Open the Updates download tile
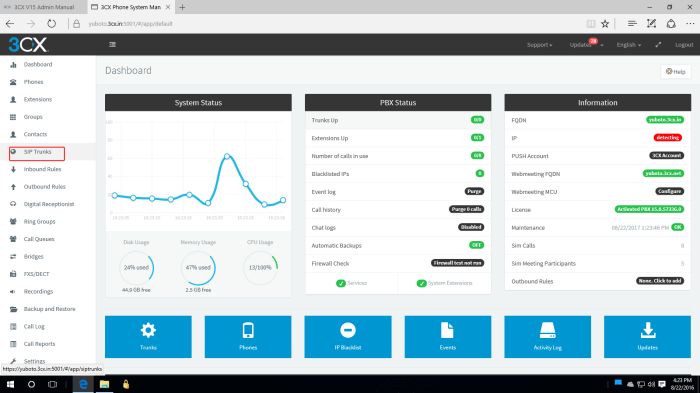Image resolution: width=700 pixels, height=393 pixels. 647,337
